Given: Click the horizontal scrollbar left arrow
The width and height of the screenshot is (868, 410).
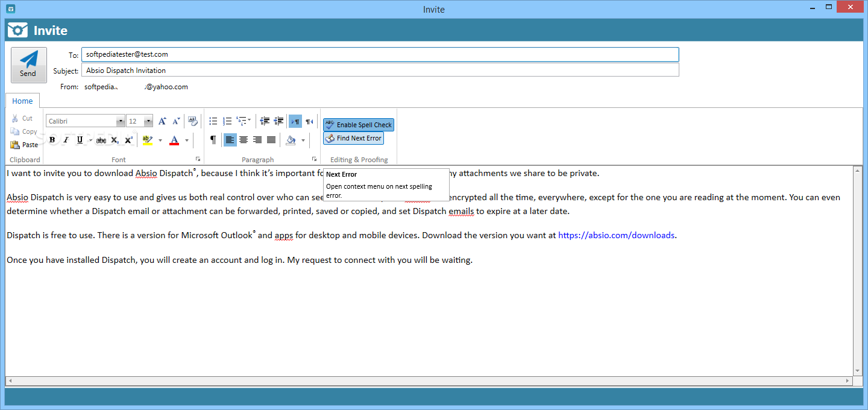Looking at the screenshot, I should pos(10,381).
